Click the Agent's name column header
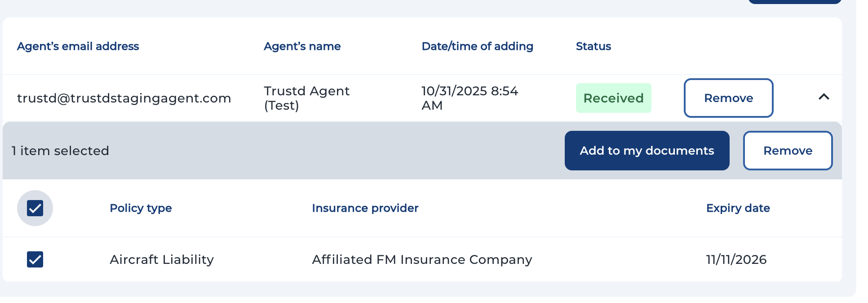 [302, 46]
